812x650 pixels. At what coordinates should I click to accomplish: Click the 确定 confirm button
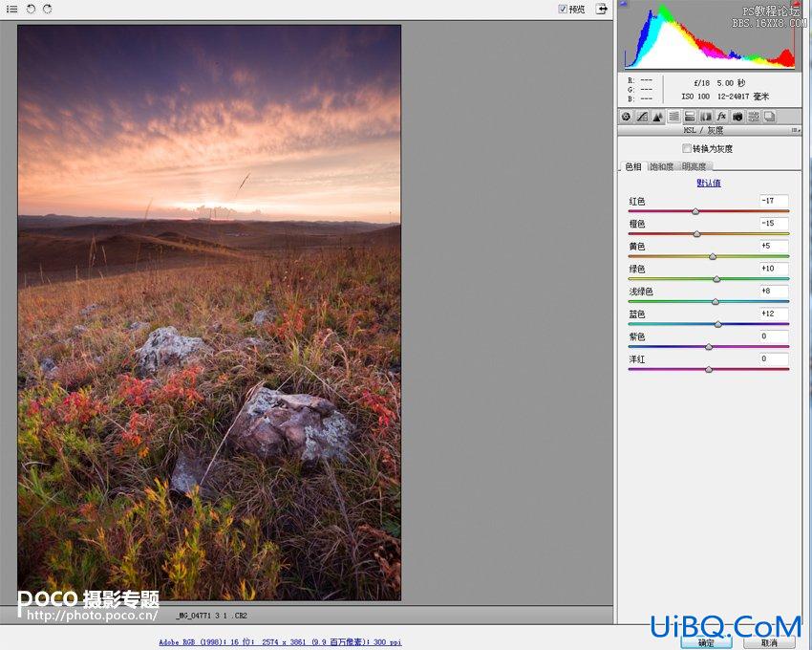click(x=706, y=642)
